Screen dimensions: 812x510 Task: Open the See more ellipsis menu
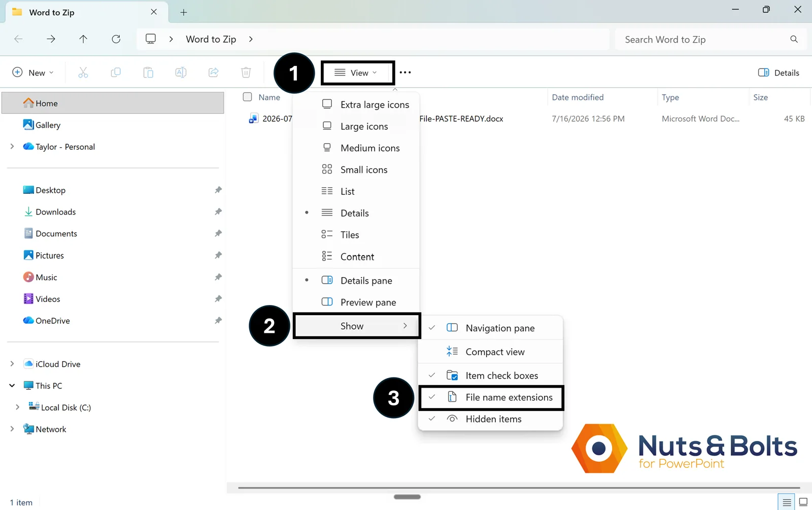pos(405,73)
